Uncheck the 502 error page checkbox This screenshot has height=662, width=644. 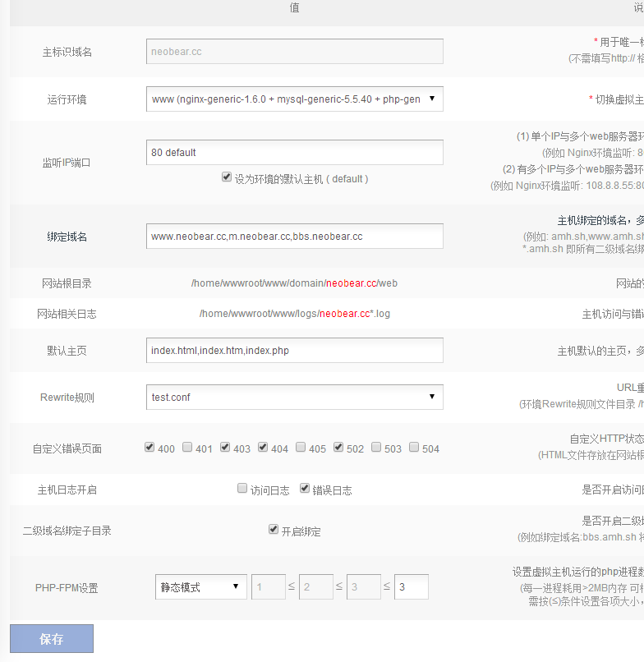coord(338,448)
